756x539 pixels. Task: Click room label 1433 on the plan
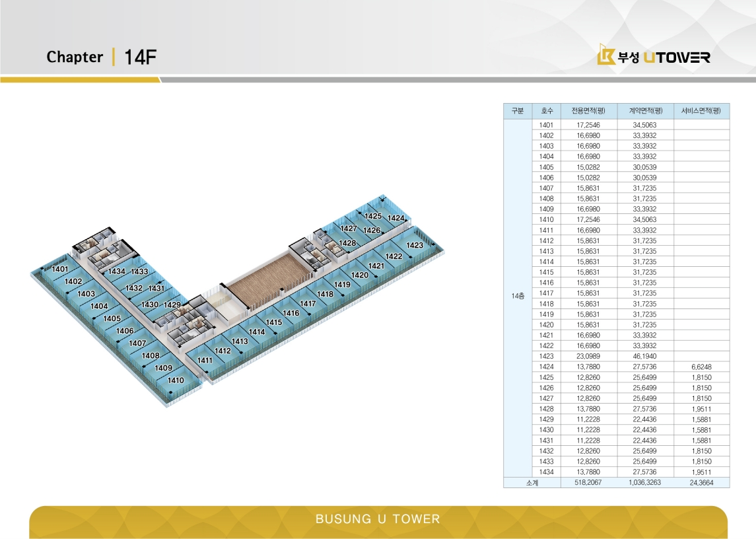pos(139,271)
